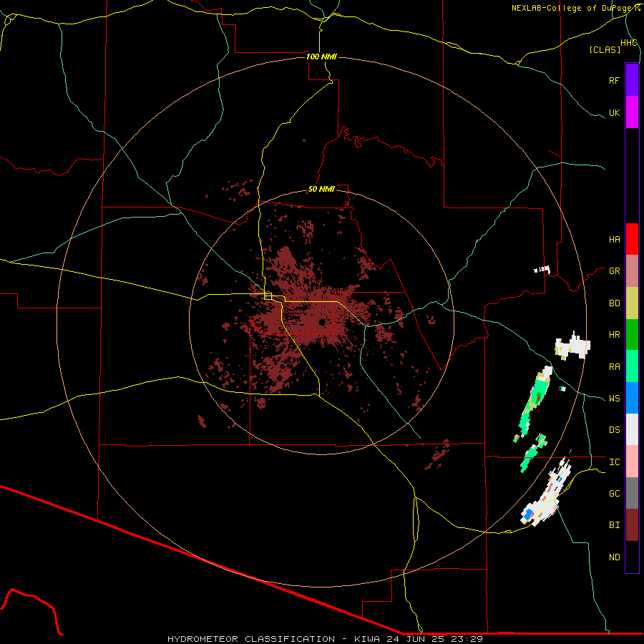Click the HYDROMETEOR CLASSIFICATION title text
This screenshot has height=644, width=644.
(251, 639)
